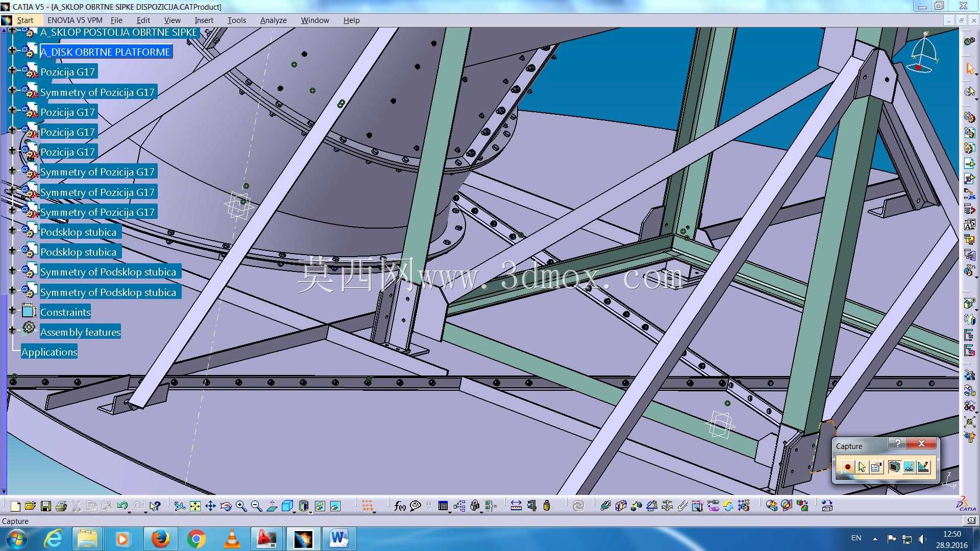980x551 pixels.
Task: Click the What's This help pointer icon
Action: (x=155, y=506)
